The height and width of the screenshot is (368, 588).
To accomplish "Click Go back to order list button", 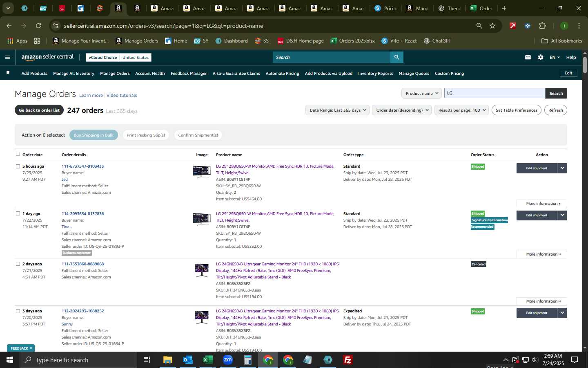I will pyautogui.click(x=39, y=110).
